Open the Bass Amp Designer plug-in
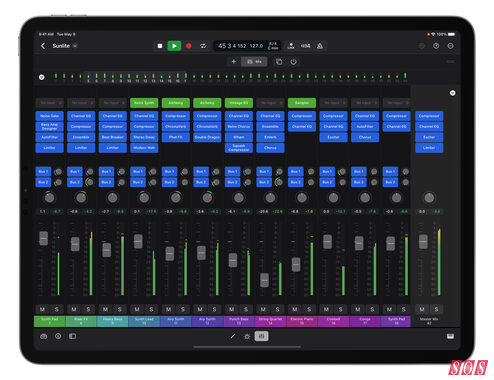Screen dimensions: 494x380 coord(50,127)
